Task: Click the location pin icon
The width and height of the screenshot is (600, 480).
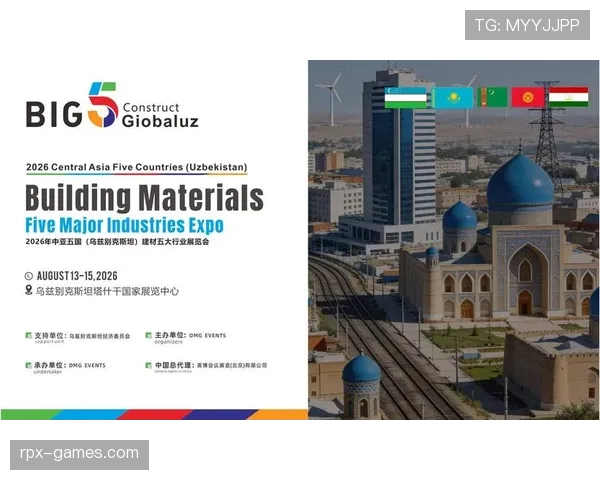Action: [29, 290]
